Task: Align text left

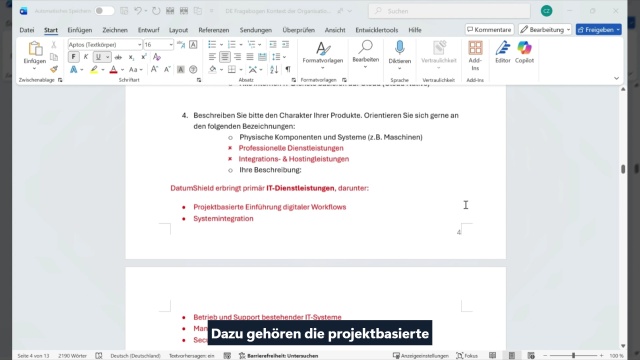Action: tap(212, 57)
